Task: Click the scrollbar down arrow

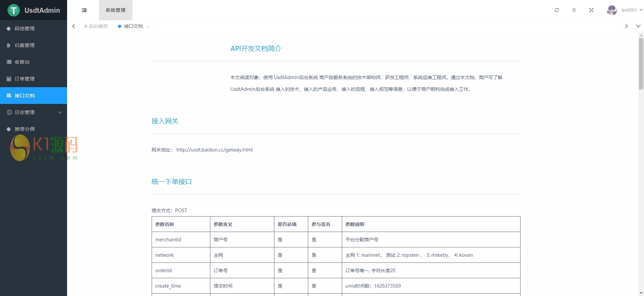Action: point(641,293)
